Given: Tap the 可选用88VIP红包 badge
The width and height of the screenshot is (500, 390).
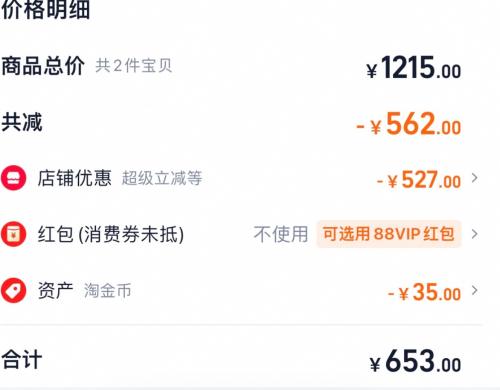Looking at the screenshot, I should click(389, 234).
